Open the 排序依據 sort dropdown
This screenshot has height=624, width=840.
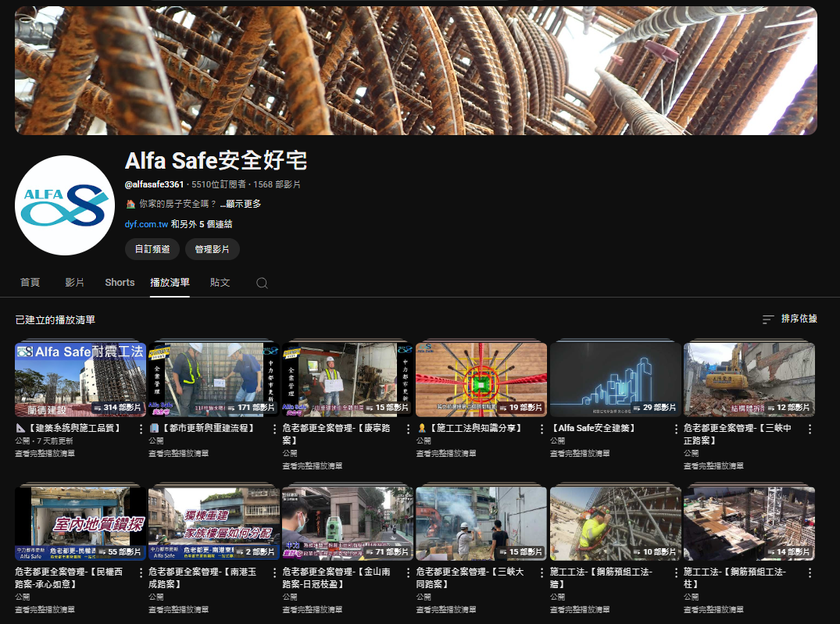(790, 319)
